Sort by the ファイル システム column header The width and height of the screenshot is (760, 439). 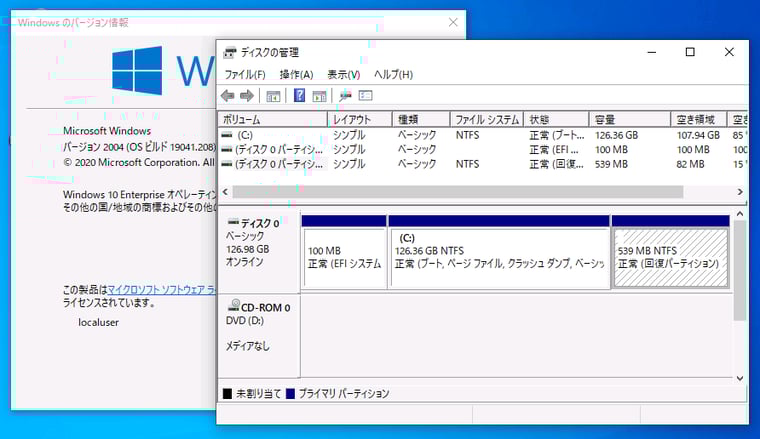[x=487, y=120]
